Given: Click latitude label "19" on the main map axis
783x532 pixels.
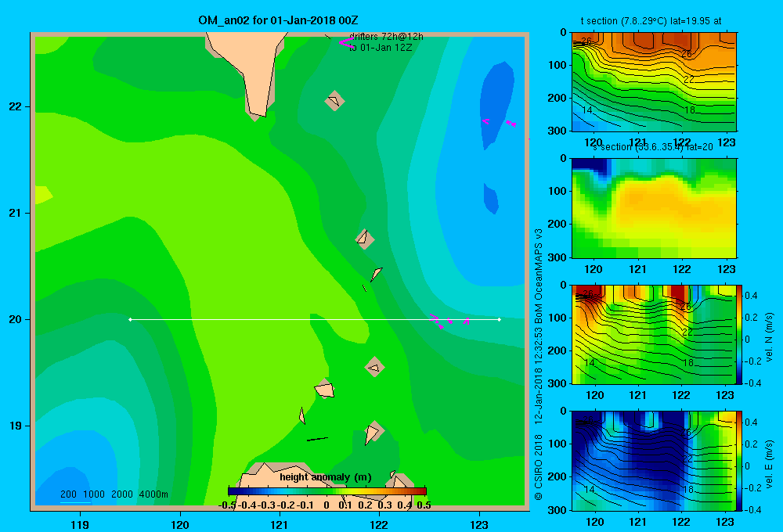Looking at the screenshot, I should tap(16, 426).
